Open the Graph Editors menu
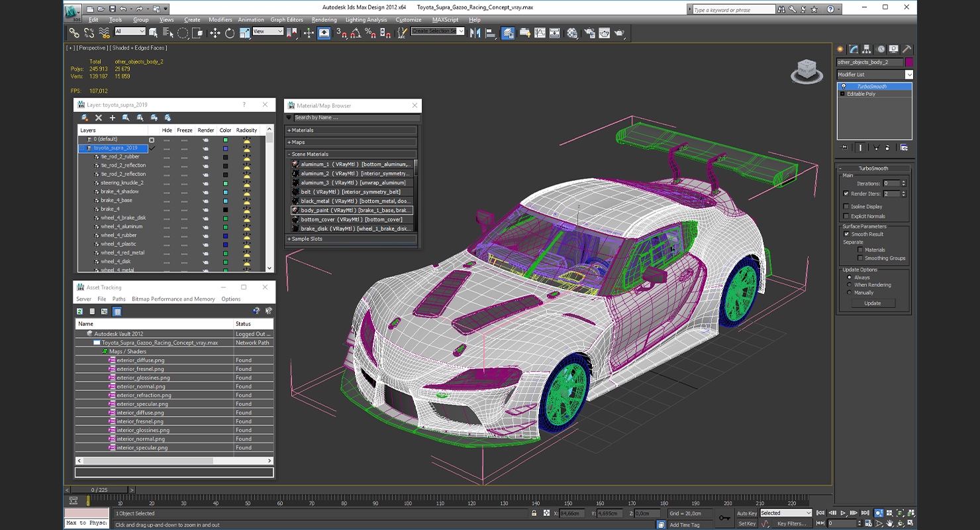Image resolution: width=980 pixels, height=530 pixels. pyautogui.click(x=287, y=20)
